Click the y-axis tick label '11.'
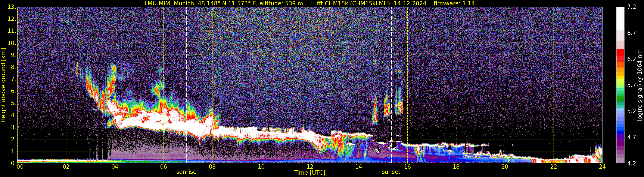The width and height of the screenshot is (644, 177). pyautogui.click(x=12, y=31)
